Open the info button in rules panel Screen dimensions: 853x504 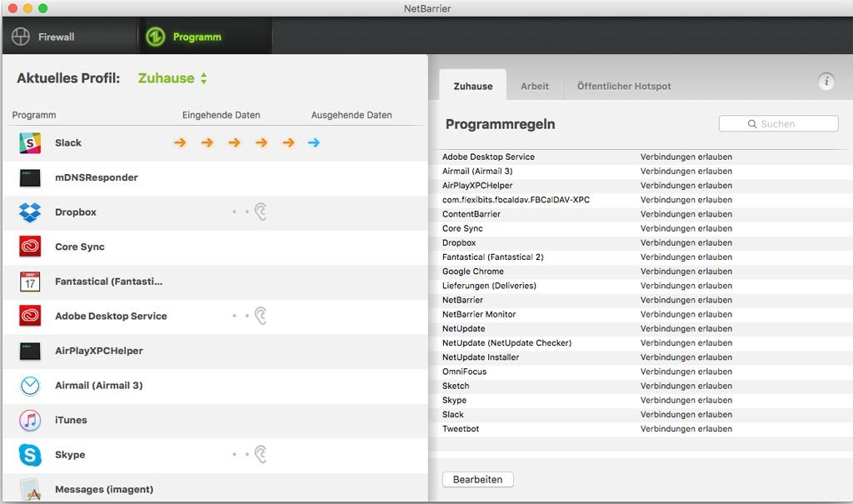point(826,82)
